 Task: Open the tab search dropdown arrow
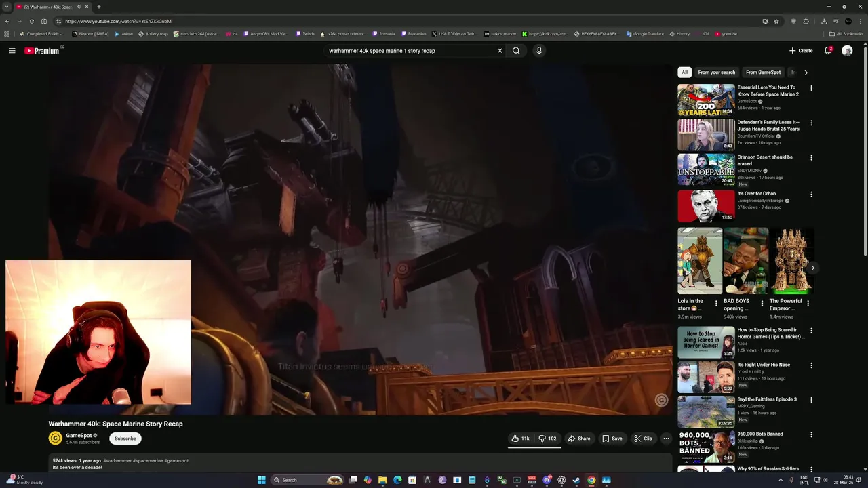[7, 7]
